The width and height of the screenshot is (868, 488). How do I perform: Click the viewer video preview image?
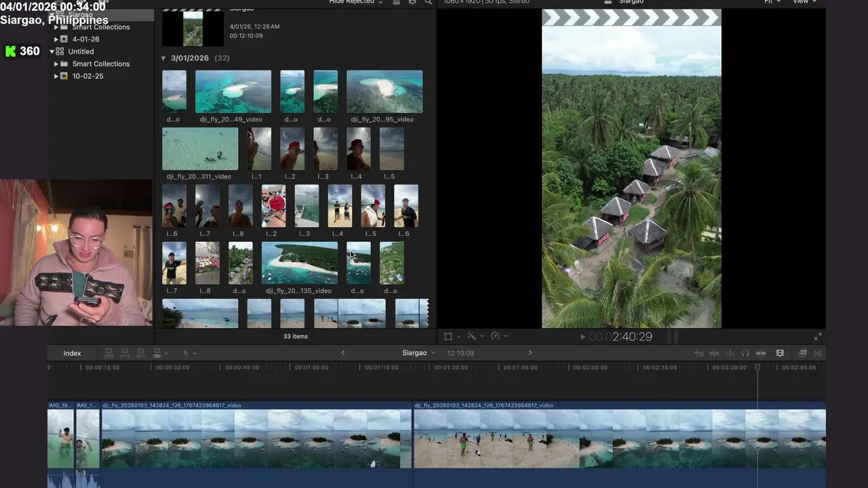631,168
